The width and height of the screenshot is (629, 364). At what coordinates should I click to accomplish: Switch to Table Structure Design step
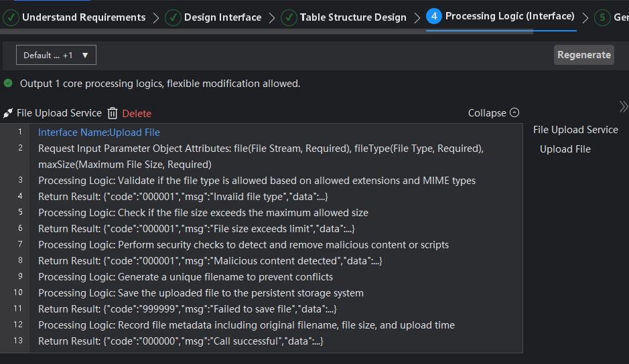[x=353, y=17]
